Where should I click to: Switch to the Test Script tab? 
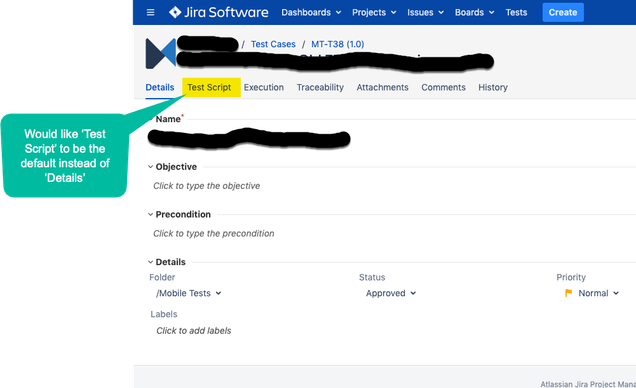[x=209, y=88]
